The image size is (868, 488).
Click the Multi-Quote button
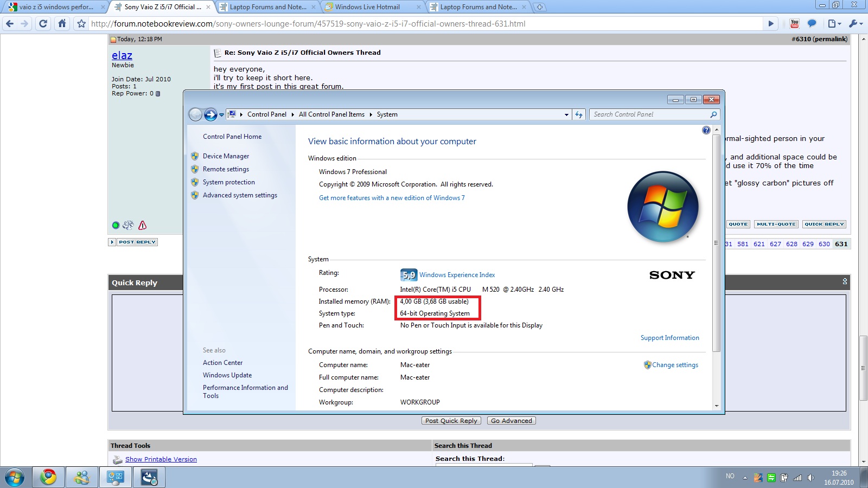pyautogui.click(x=776, y=224)
